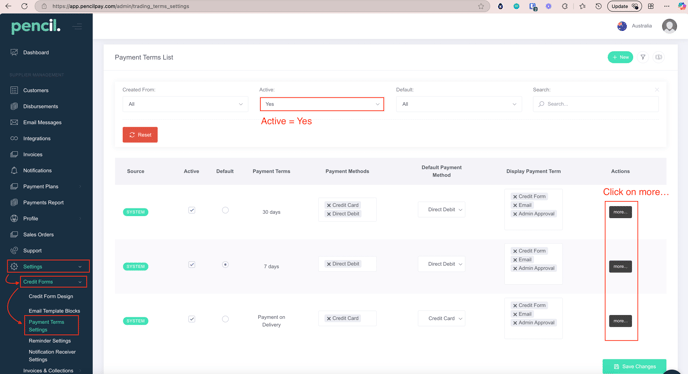The height and width of the screenshot is (374, 688).
Task: Click the red Reset button
Action: pyautogui.click(x=140, y=135)
